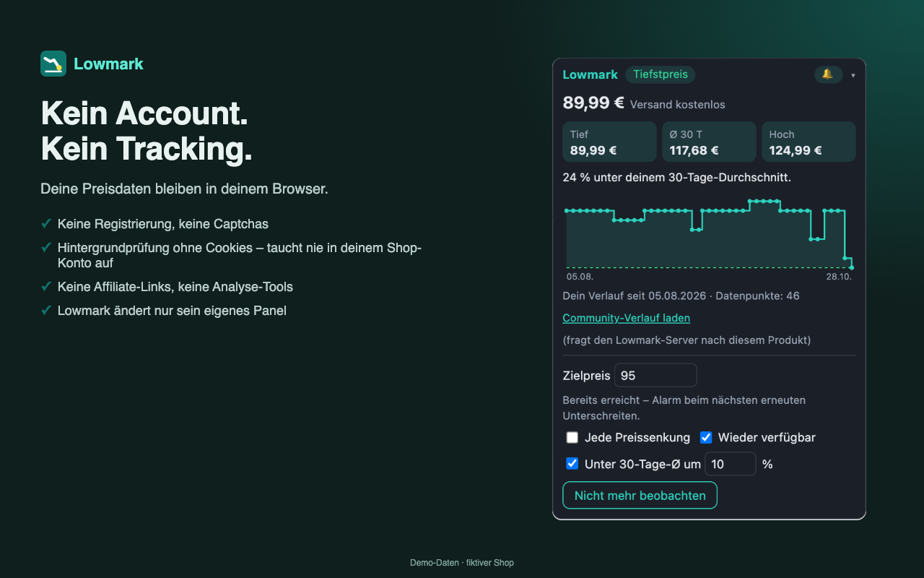The width and height of the screenshot is (924, 578).
Task: Click the Lowmark ändert nur sein eigenes Panel item
Action: pos(173,311)
